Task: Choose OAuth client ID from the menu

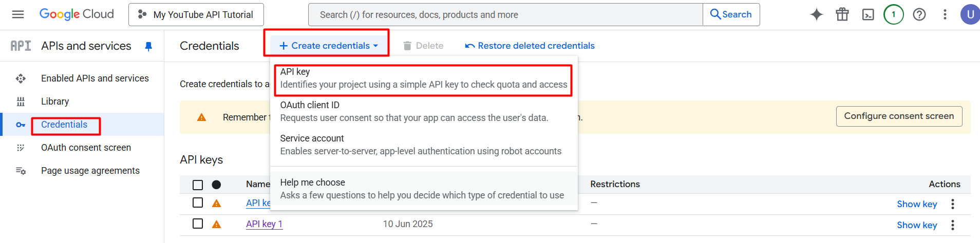Action: (x=424, y=111)
